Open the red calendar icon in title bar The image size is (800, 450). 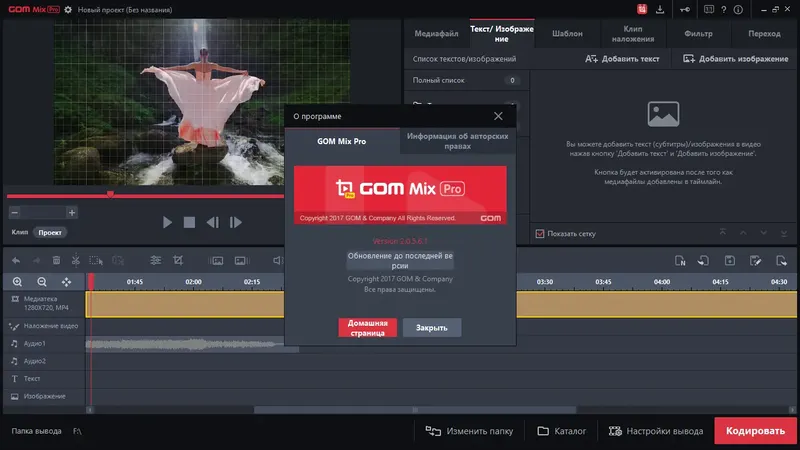pyautogui.click(x=642, y=9)
